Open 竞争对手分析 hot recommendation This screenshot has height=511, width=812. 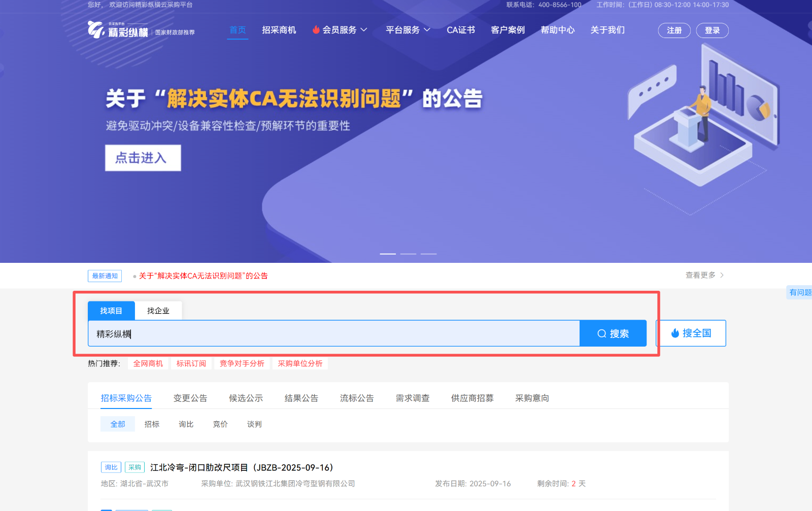click(242, 363)
